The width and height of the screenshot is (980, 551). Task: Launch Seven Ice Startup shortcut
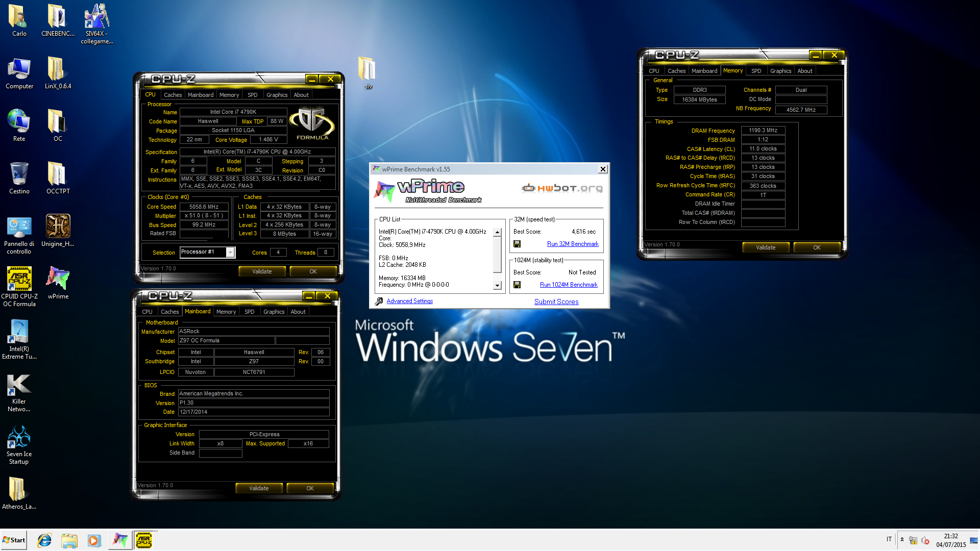click(19, 444)
